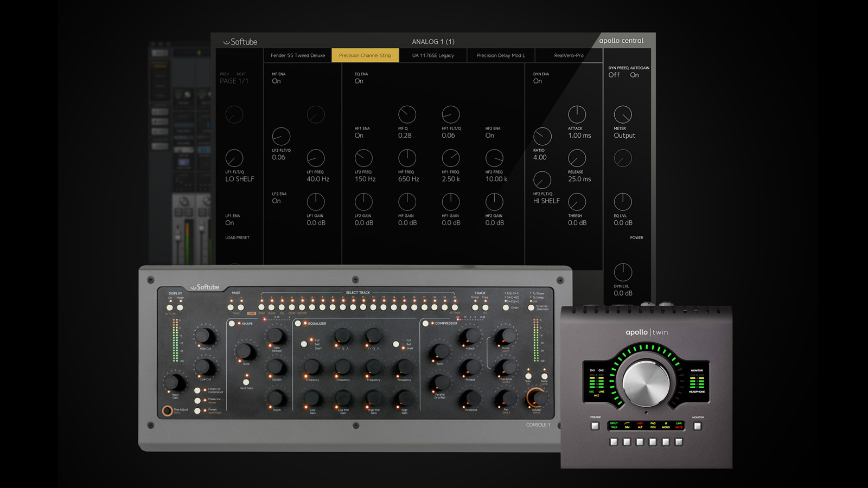Click the LF2 FREQ knob
The image size is (868, 488).
(x=363, y=158)
